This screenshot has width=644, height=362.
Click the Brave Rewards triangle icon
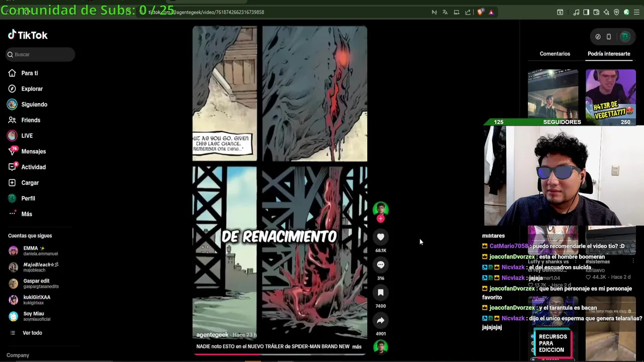(x=491, y=12)
